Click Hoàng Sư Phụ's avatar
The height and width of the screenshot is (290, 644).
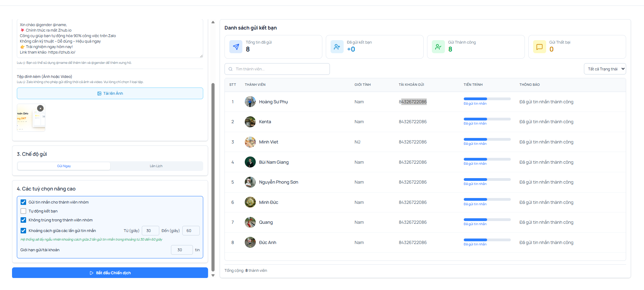(x=250, y=102)
